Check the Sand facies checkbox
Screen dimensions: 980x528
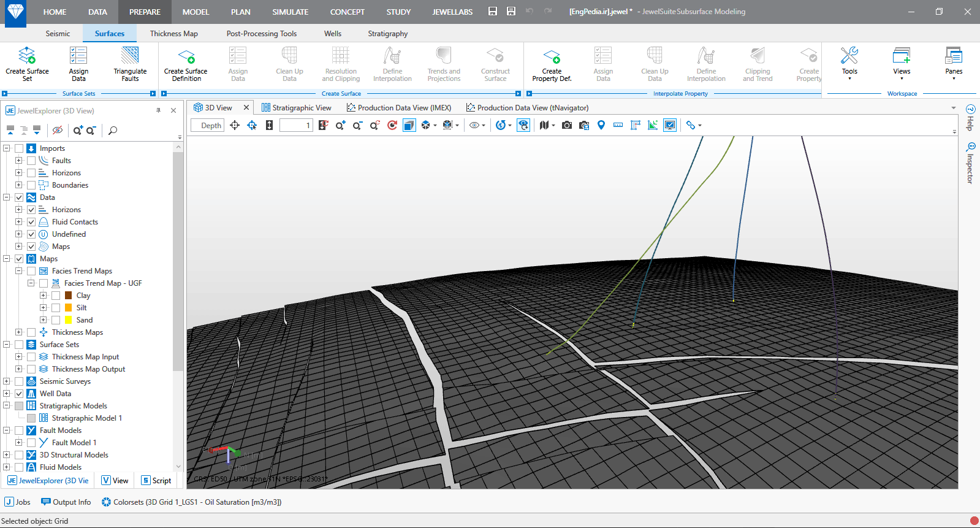click(56, 320)
